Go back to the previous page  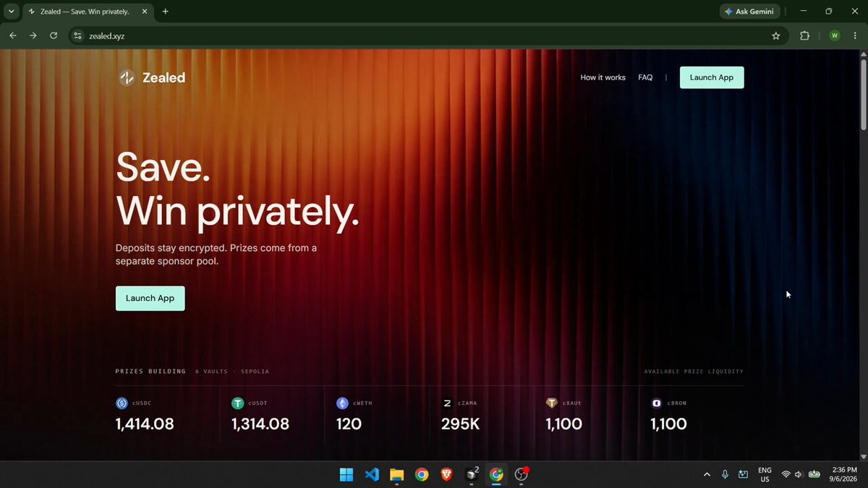pyautogui.click(x=13, y=35)
